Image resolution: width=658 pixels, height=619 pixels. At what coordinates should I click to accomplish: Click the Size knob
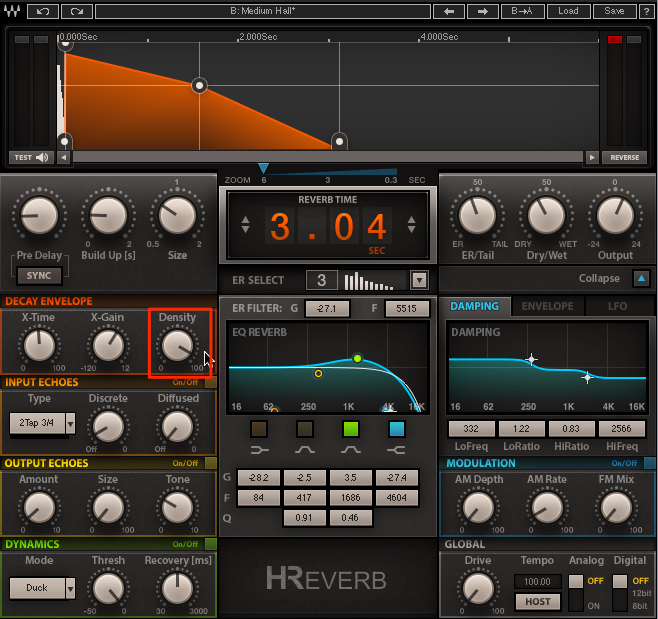pos(177,216)
